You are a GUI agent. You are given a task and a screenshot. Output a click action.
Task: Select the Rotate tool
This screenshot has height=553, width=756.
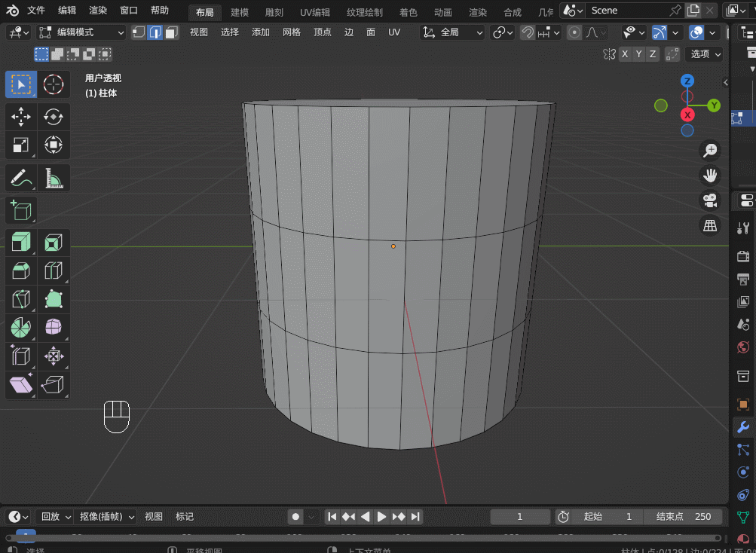(54, 117)
